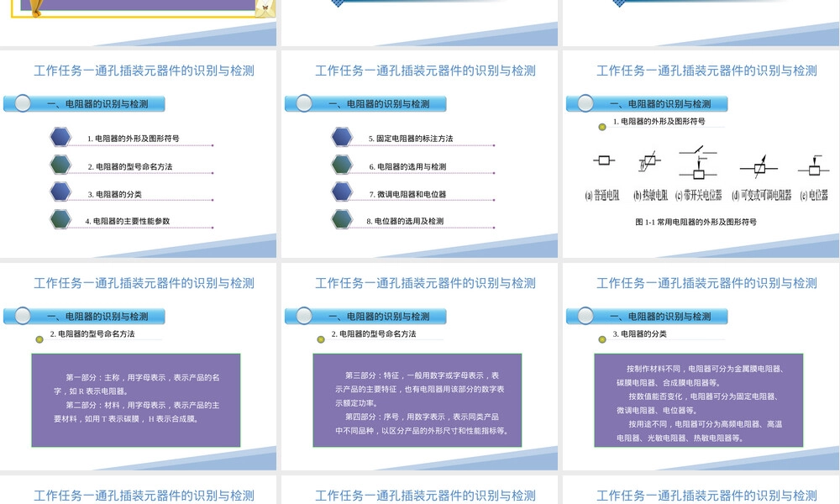Click the purple text box starting 按制作材料不同
Viewport: 840px width, 504px height.
(x=699, y=400)
